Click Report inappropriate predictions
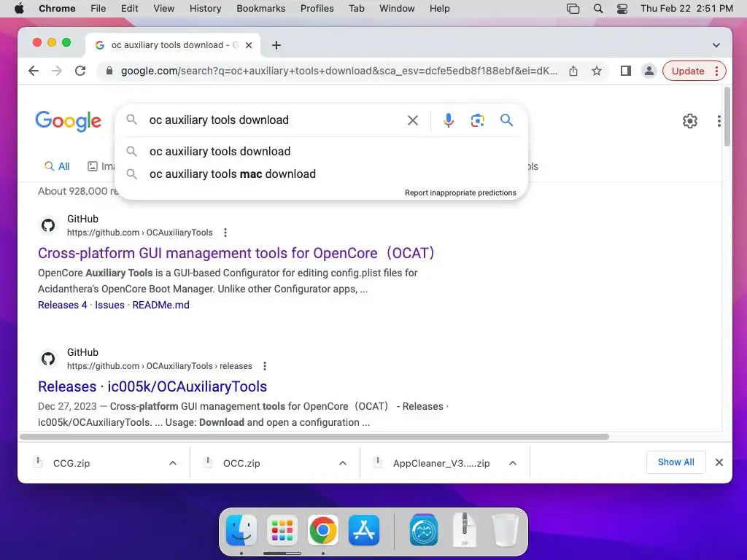Viewport: 747px width, 560px height. (460, 192)
